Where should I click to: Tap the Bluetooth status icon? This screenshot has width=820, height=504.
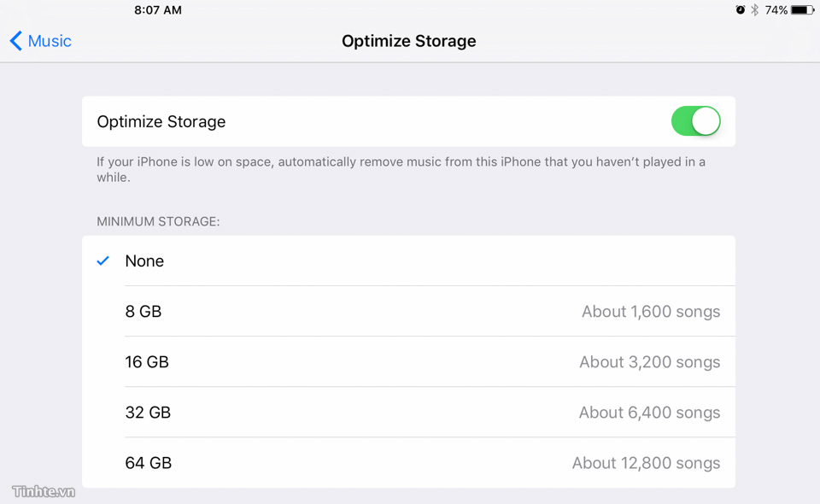tap(754, 10)
